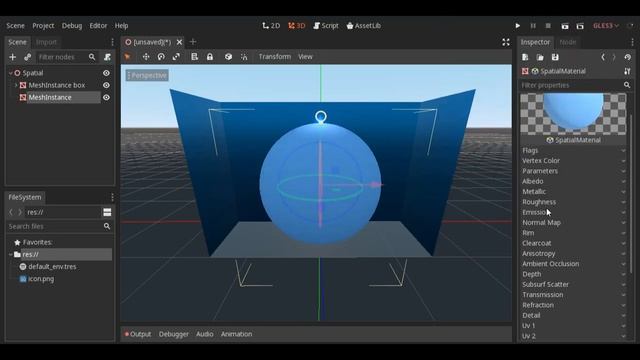Expand the Flags material section
This screenshot has width=640, height=360.
573,150
